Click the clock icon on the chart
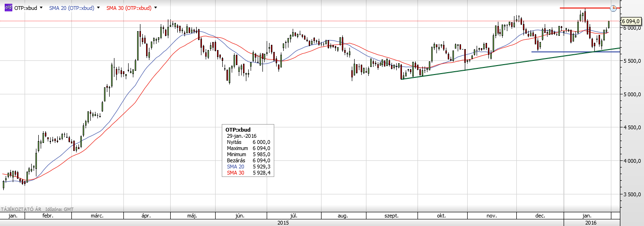The image size is (644, 226). [x=614, y=8]
